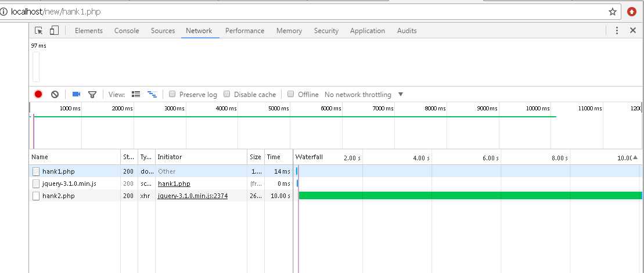Viewport: 644px width, 273px height.
Task: Enable Preserve log checkbox
Action: pyautogui.click(x=172, y=94)
